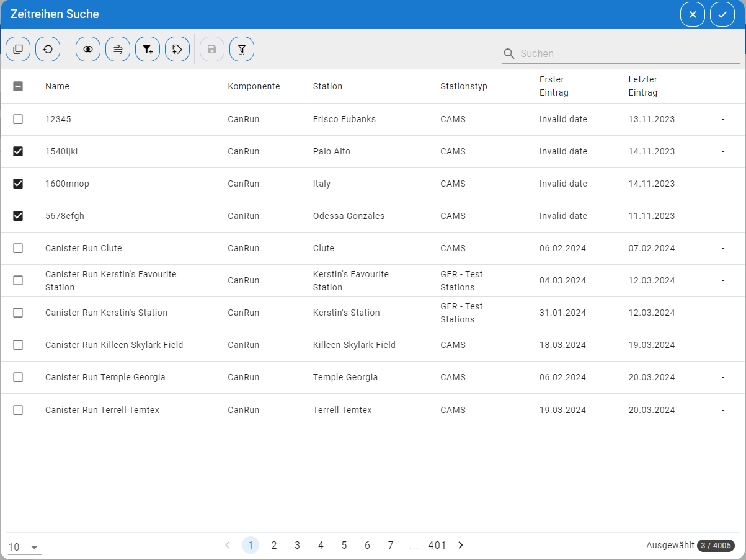Image resolution: width=746 pixels, height=560 pixels.
Task: Click the add filter funnel-plus icon
Action: coord(148,49)
